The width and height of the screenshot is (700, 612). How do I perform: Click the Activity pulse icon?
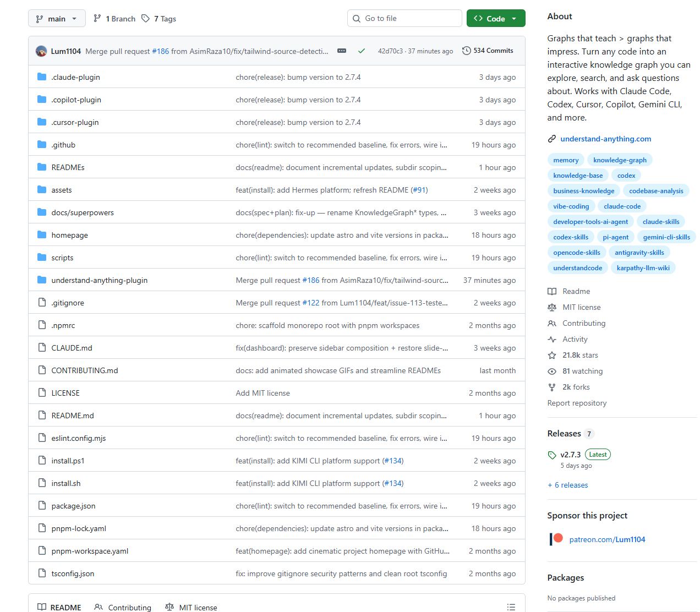(552, 339)
